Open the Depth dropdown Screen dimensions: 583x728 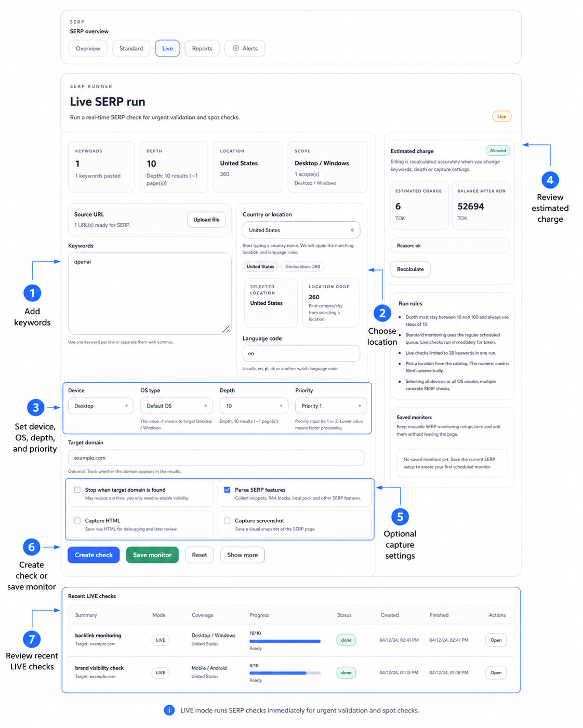[254, 406]
